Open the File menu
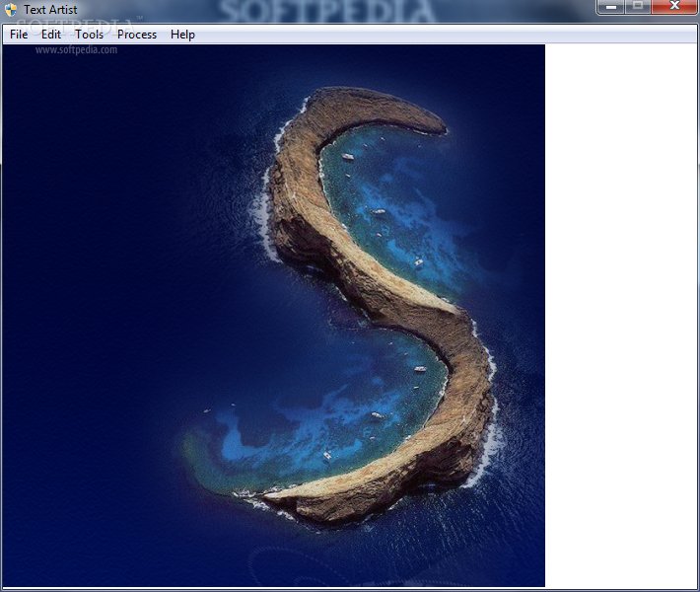Screen dimensions: 700x592 [19, 35]
